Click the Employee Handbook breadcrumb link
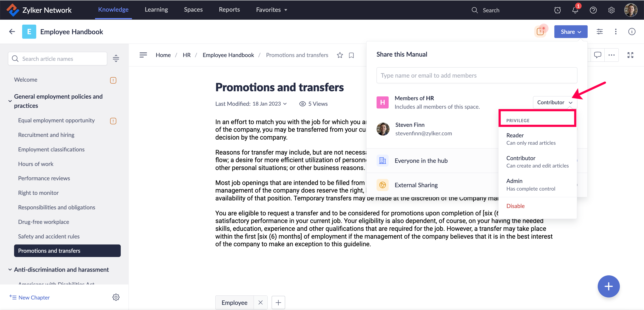Screen dimensions: 644x310 coord(228,55)
